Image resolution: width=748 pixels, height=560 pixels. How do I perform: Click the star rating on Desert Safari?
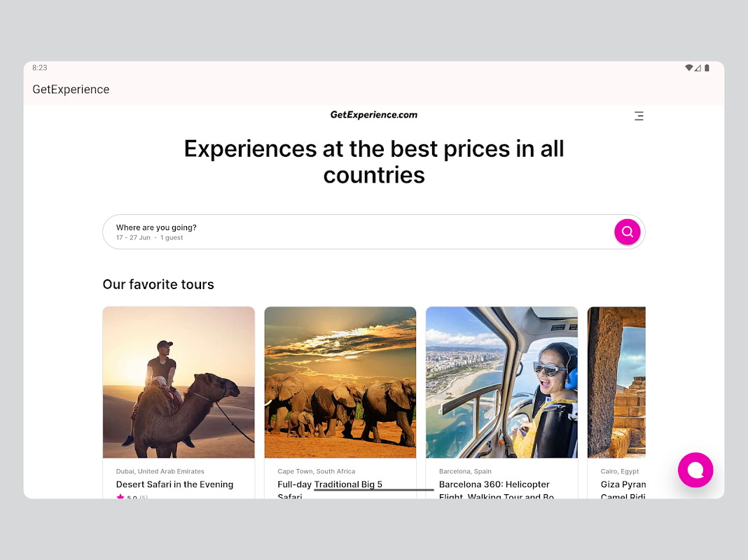[x=132, y=496]
